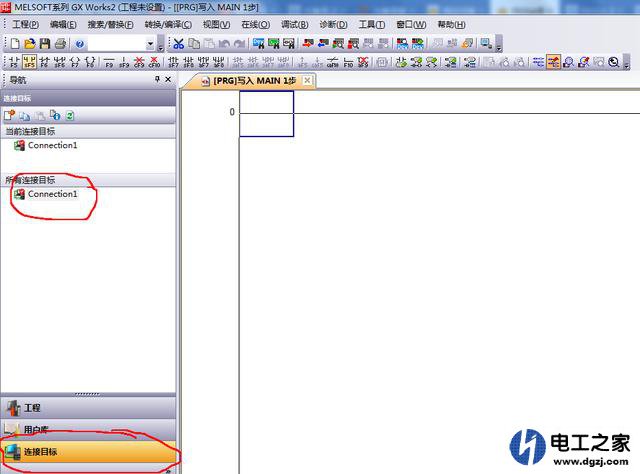The height and width of the screenshot is (474, 640).
Task: Insert horizontal line F9 symbol
Action: tap(109, 62)
